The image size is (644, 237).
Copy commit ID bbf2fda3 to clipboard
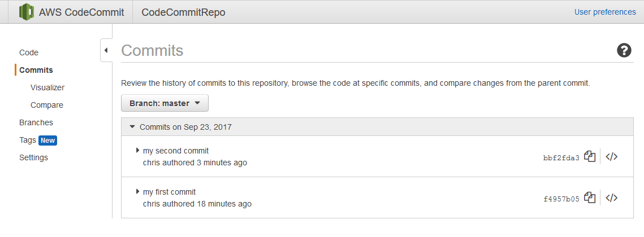pos(590,157)
